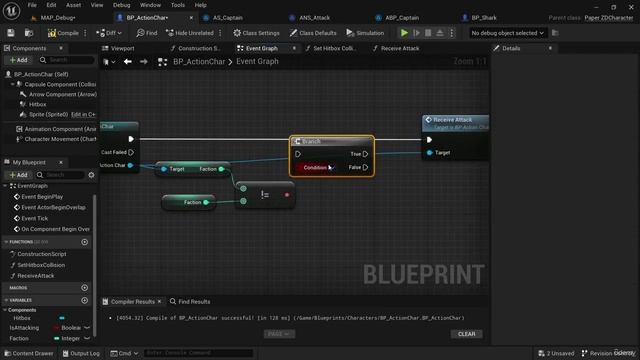This screenshot has width=640, height=360.
Task: Click the Eject playback button
Action: pos(440,33)
